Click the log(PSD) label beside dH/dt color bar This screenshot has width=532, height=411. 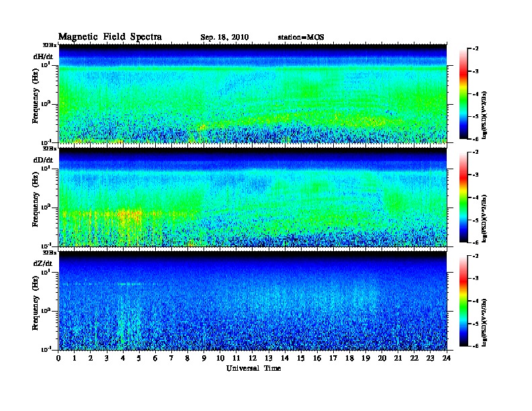(x=484, y=115)
